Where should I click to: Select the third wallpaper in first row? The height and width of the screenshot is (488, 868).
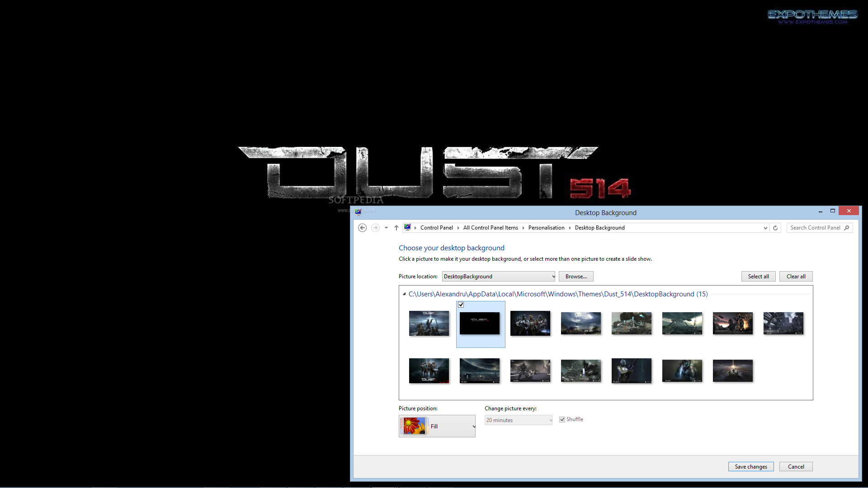coord(530,324)
